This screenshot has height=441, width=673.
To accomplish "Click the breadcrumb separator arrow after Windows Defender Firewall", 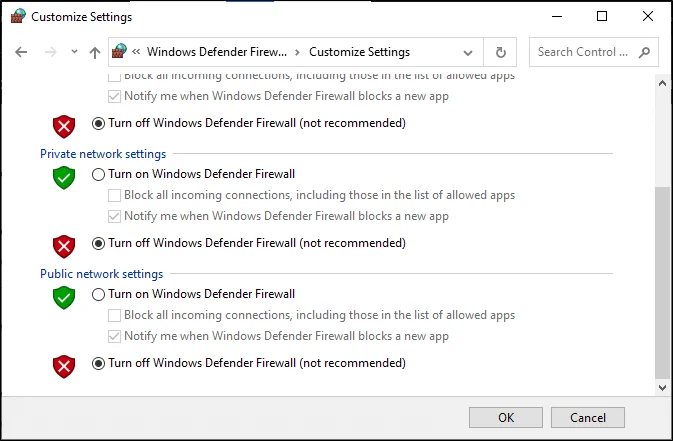I will (297, 52).
